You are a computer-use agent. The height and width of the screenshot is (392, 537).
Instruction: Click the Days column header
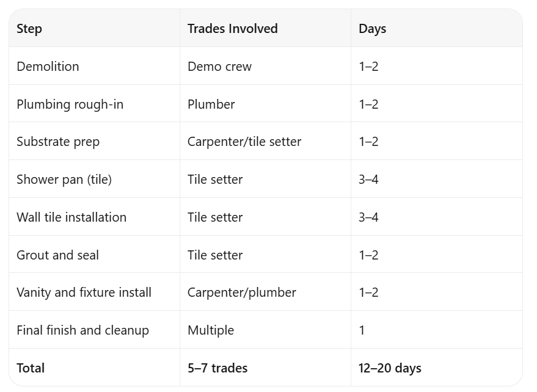[372, 29]
